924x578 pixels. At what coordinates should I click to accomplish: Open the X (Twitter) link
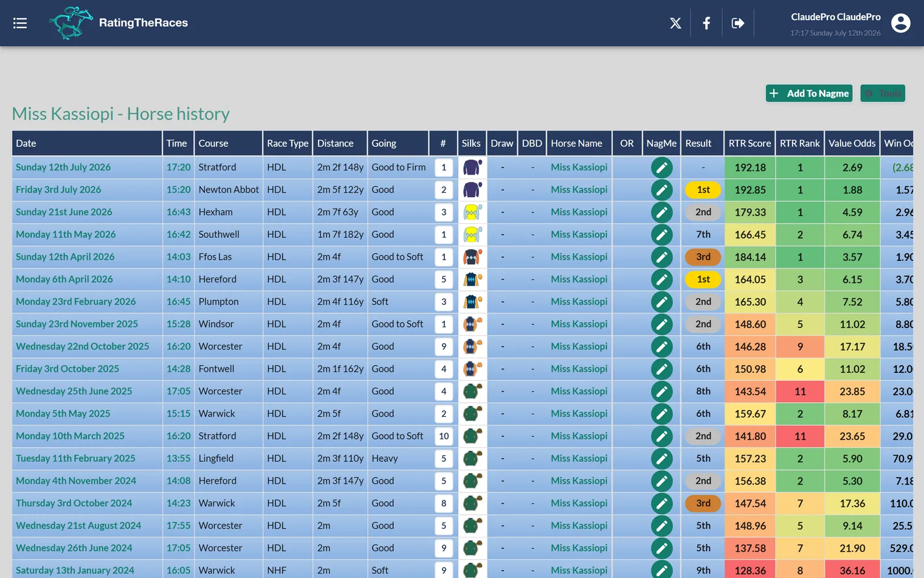(675, 23)
